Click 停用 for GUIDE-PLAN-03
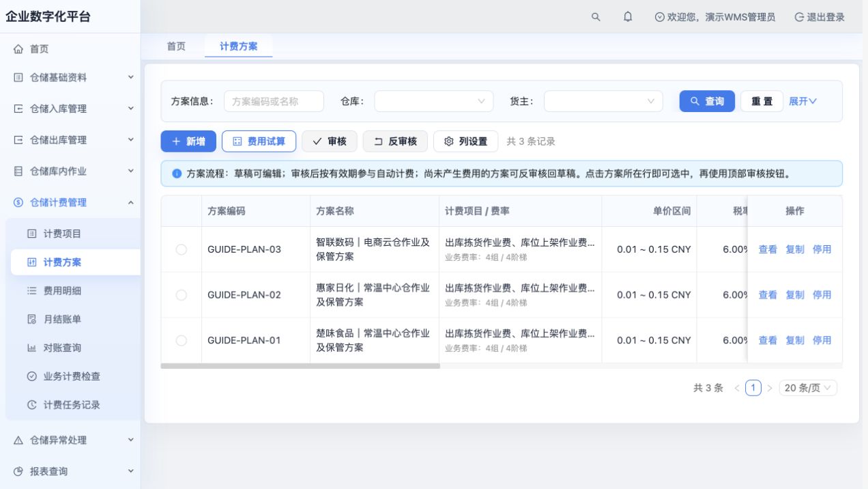The height and width of the screenshot is (489, 868). pos(822,249)
